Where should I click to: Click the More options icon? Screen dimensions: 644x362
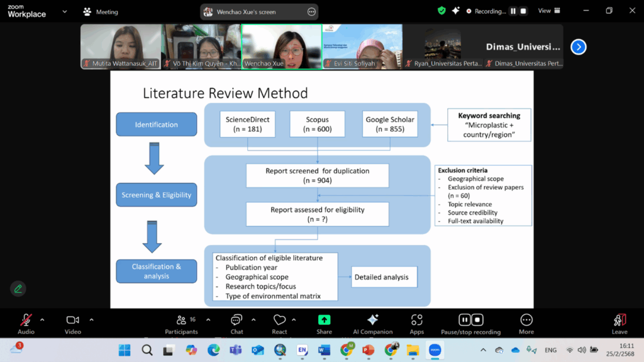pos(526,321)
